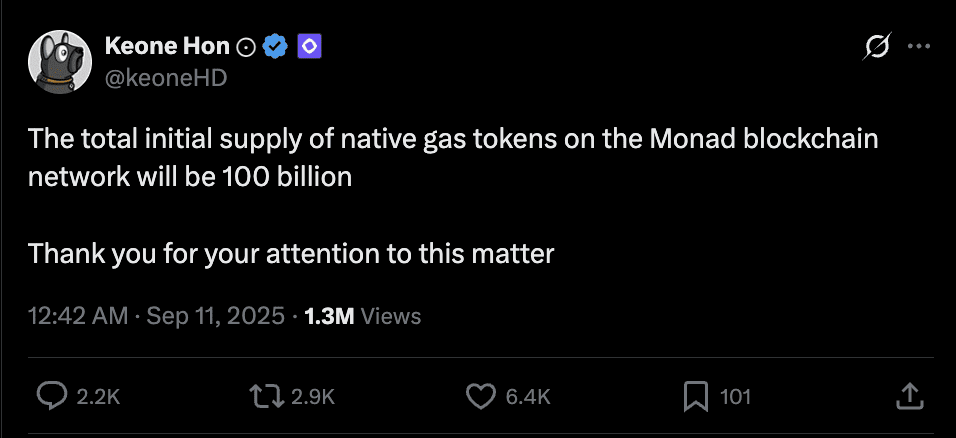Open the three-dot more options menu
The height and width of the screenshot is (438, 956).
tap(918, 46)
